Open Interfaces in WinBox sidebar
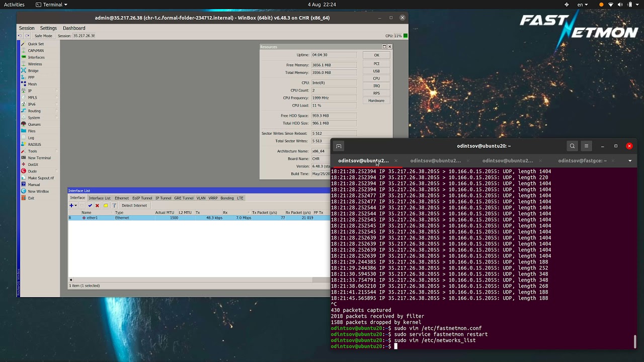 tap(36, 57)
